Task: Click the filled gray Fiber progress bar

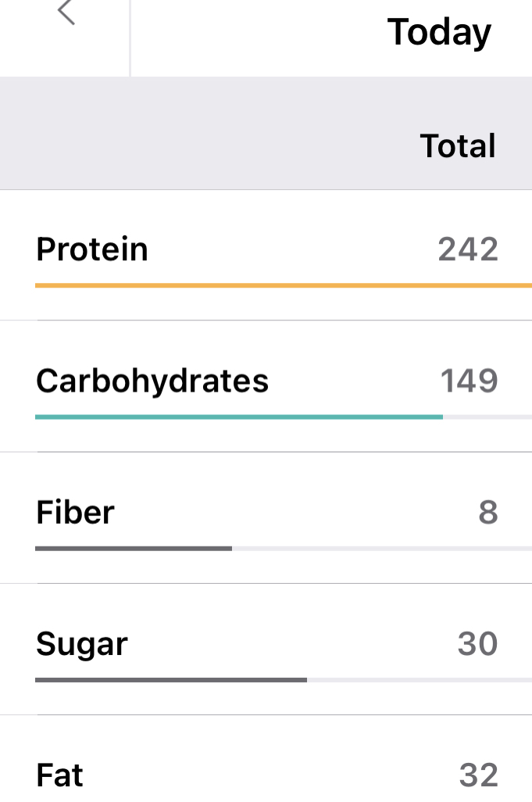Action: pos(133,549)
